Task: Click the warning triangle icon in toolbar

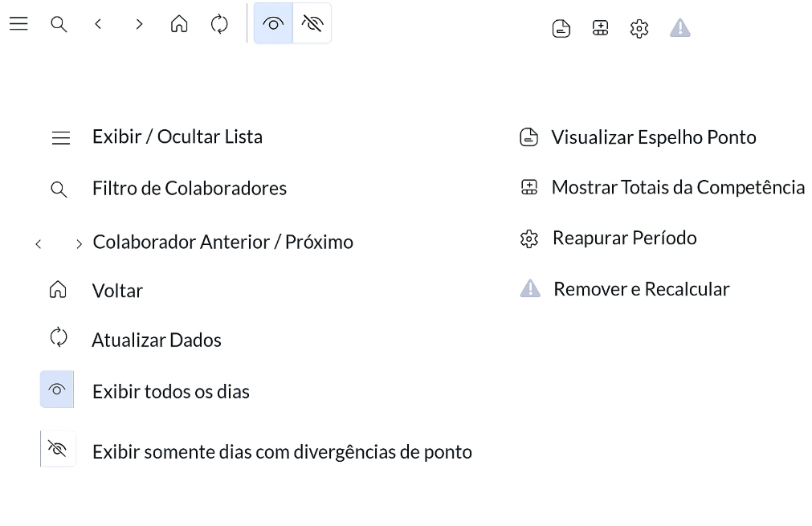Action: (x=680, y=28)
